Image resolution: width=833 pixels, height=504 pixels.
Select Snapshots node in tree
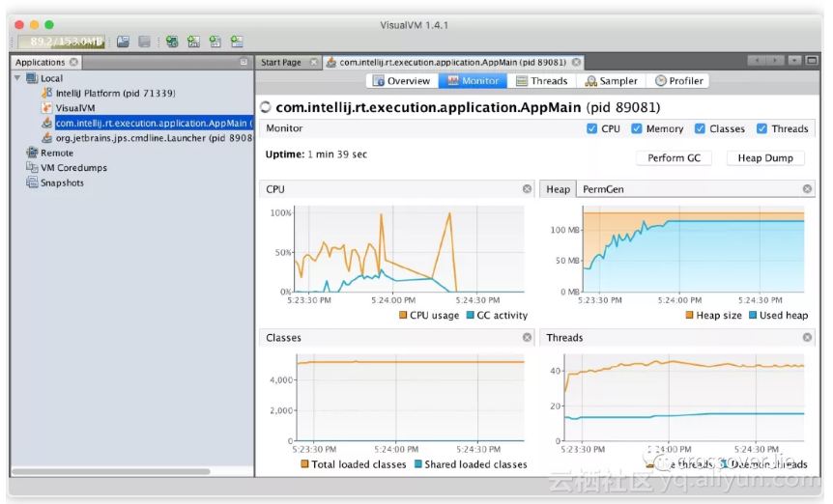pyautogui.click(x=62, y=182)
